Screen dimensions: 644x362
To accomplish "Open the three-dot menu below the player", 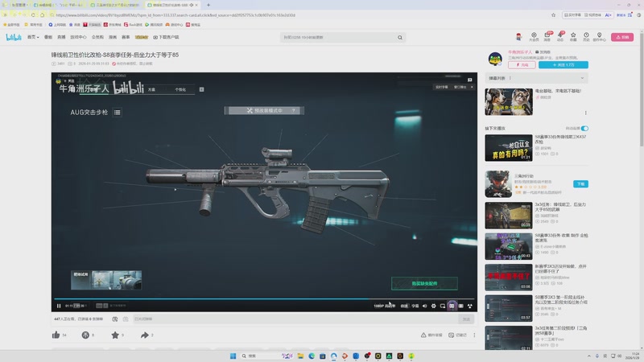I will click(474, 335).
